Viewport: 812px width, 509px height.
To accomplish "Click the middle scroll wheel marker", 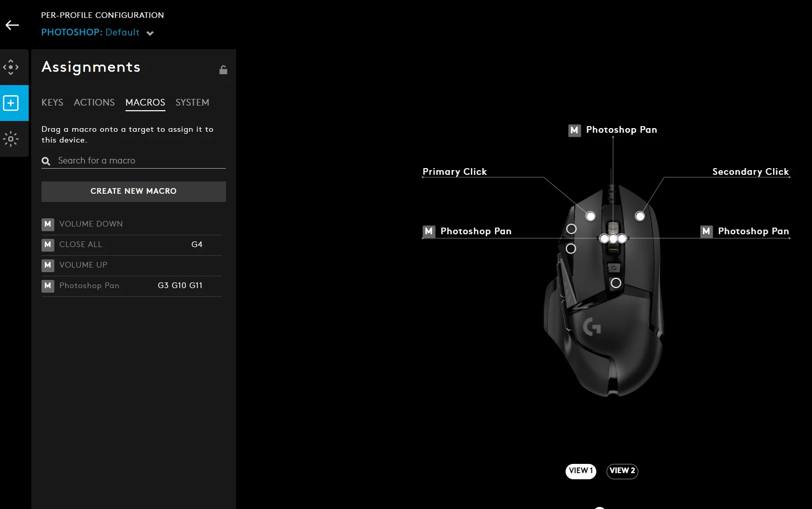I will [613, 238].
